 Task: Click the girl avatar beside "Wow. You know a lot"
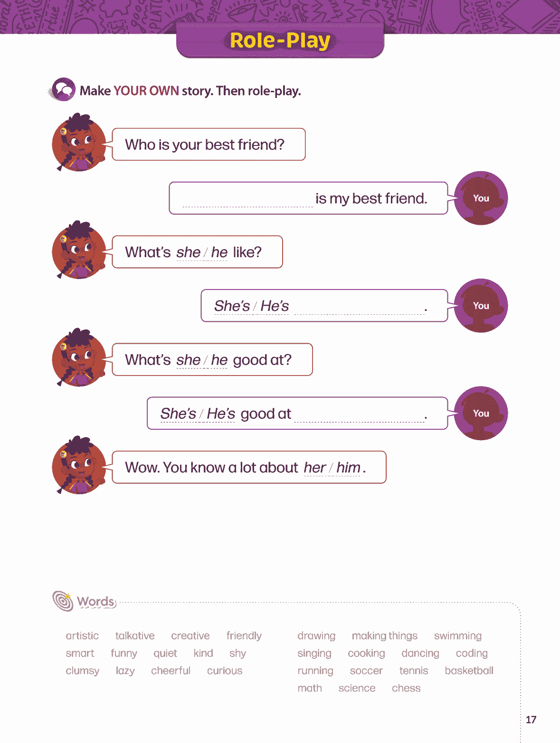click(79, 466)
